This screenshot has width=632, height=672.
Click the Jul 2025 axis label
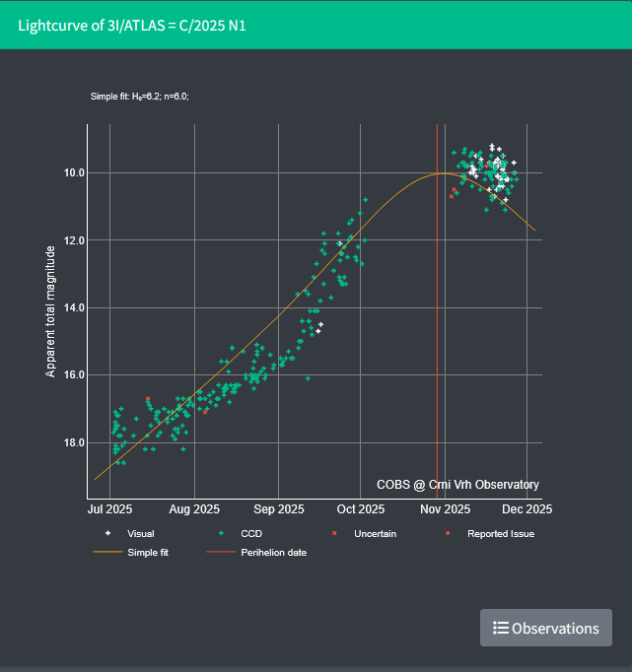click(x=109, y=509)
